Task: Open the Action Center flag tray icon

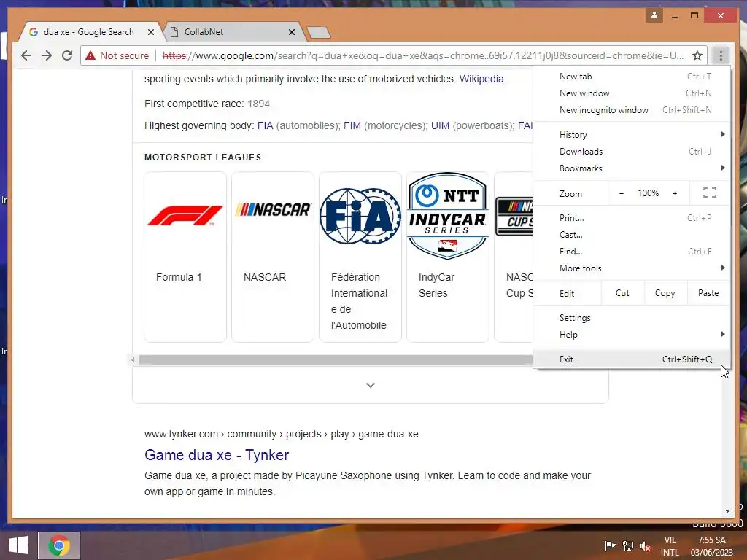Action: (x=610, y=545)
